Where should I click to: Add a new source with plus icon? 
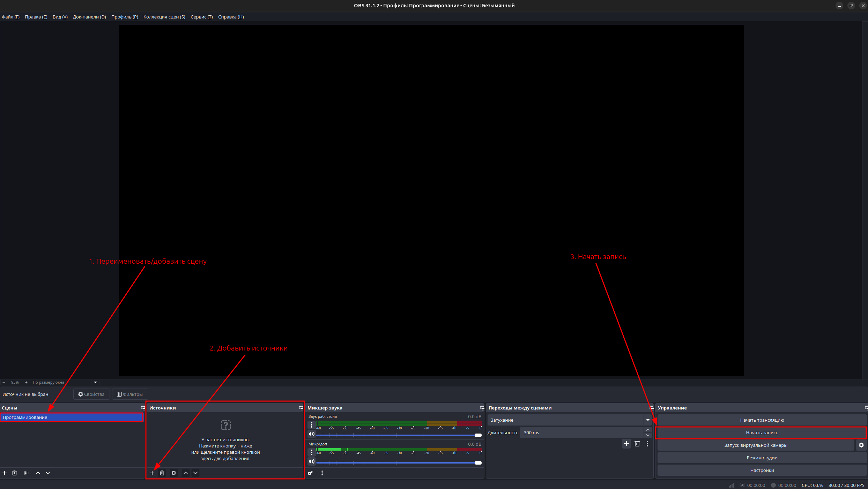pos(152,473)
